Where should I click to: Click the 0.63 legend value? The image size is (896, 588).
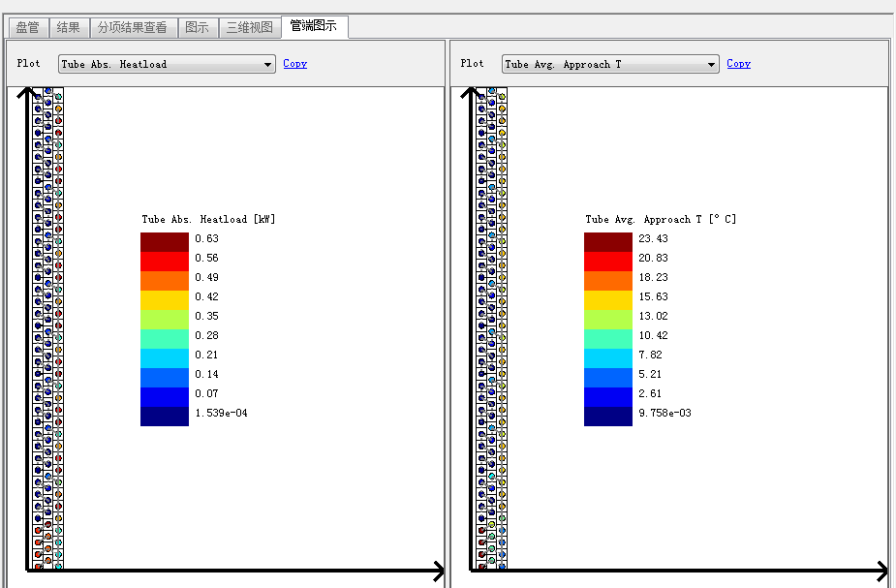click(x=207, y=238)
